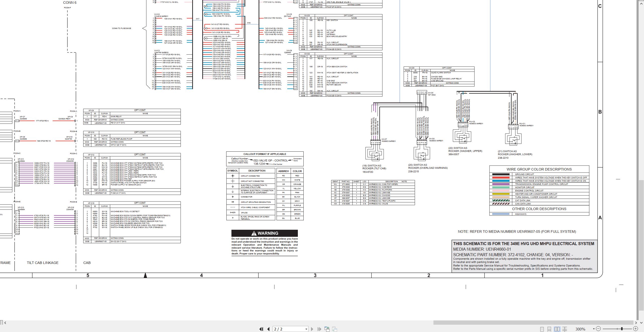
Task: Click the purple transmission circuit swatch
Action: (501, 184)
